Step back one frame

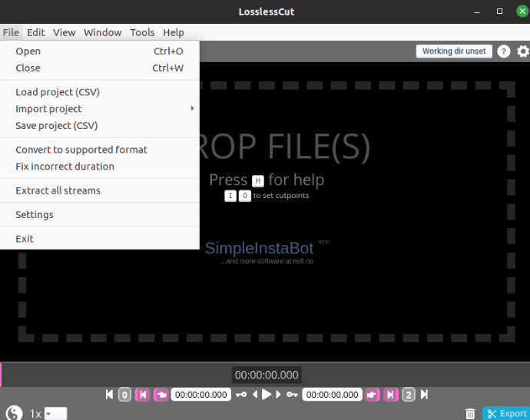(x=255, y=395)
